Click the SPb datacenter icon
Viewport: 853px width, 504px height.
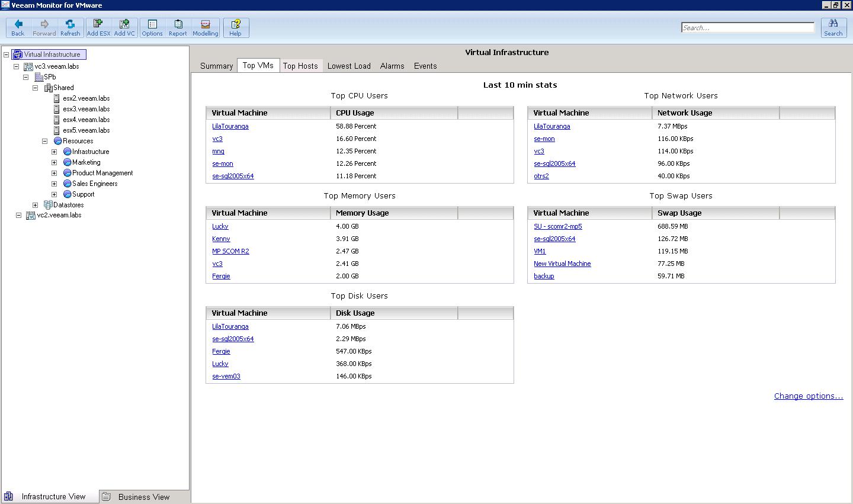[39, 77]
